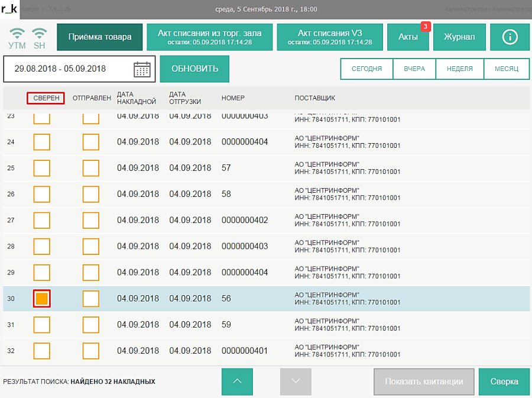Click the SH connection status icon
Image resolution: width=532 pixels, height=398 pixels.
pyautogui.click(x=40, y=37)
